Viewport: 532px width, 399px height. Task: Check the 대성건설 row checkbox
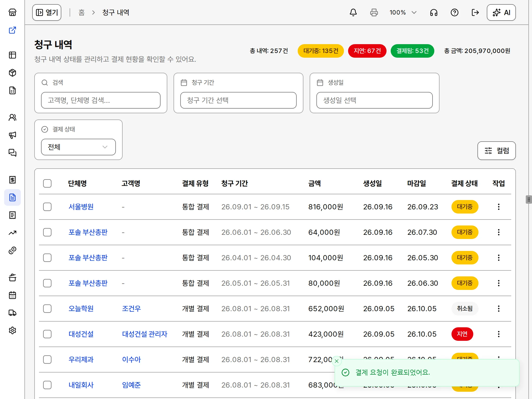47,334
